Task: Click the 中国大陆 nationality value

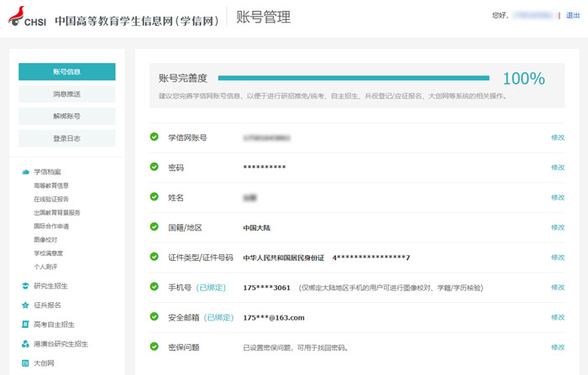Action: coord(256,228)
